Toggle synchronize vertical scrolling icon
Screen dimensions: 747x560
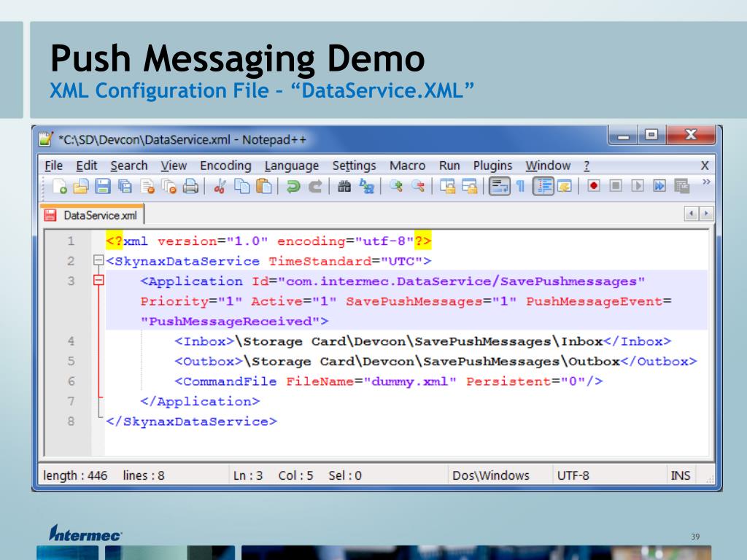pyautogui.click(x=447, y=186)
